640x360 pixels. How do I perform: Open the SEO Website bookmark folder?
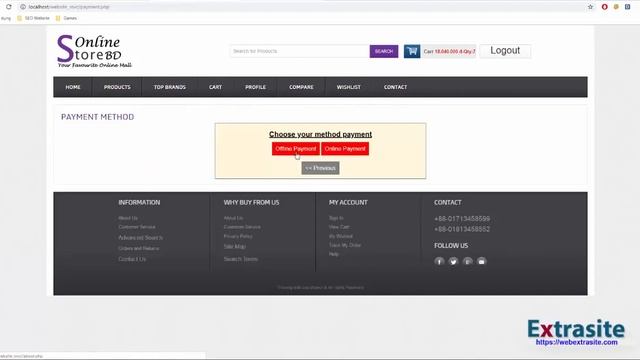[x=33, y=18]
